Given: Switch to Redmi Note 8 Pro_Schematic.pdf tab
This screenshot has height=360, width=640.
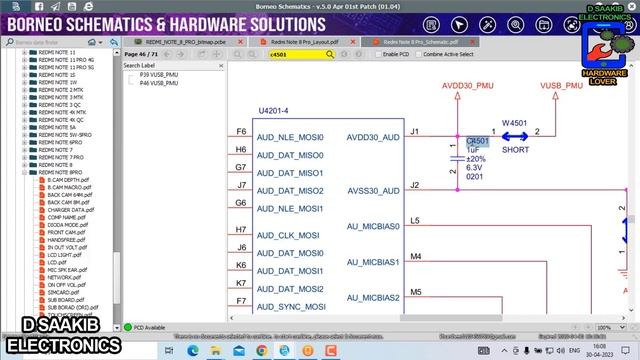Looking at the screenshot, I should [x=420, y=42].
